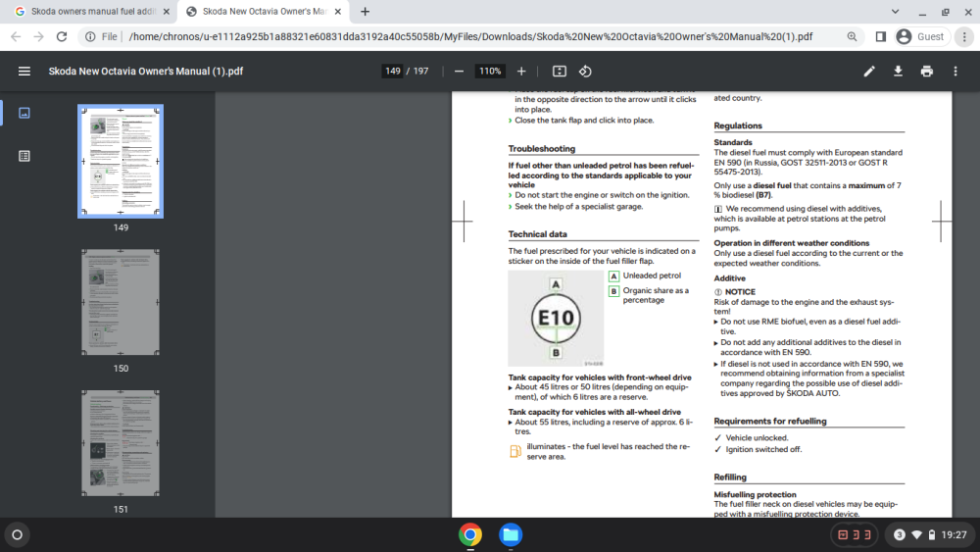980x552 pixels.
Task: Close the Skoda New Octavia Owner's tab
Action: point(337,11)
